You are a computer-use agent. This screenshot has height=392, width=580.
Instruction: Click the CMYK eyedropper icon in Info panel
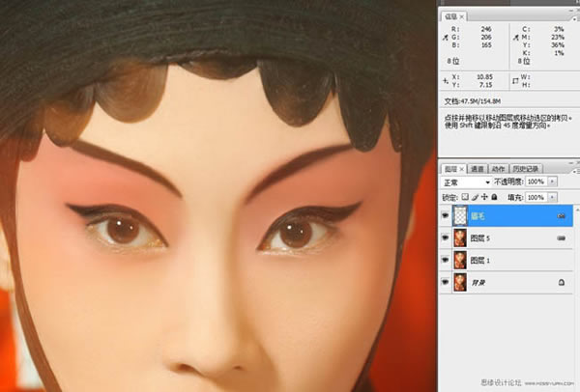pos(515,38)
